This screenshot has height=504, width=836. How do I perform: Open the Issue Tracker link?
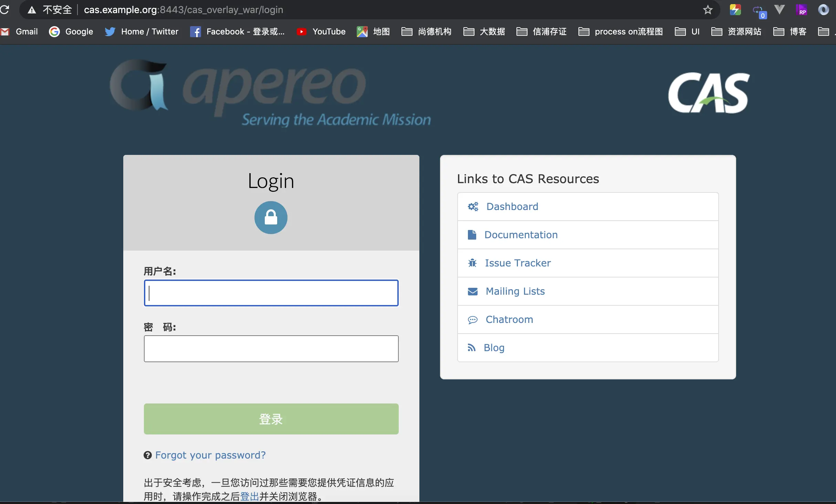[x=518, y=263]
